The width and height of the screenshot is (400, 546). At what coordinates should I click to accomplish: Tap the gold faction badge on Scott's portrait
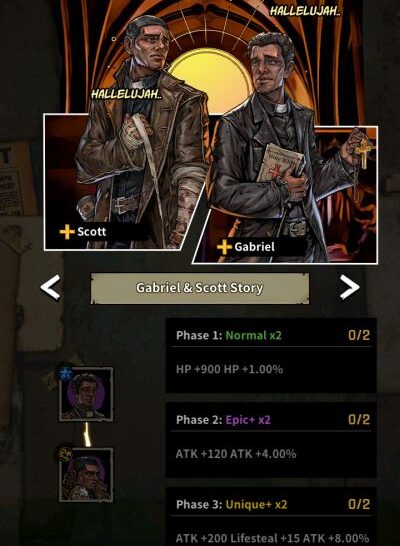click(x=65, y=454)
